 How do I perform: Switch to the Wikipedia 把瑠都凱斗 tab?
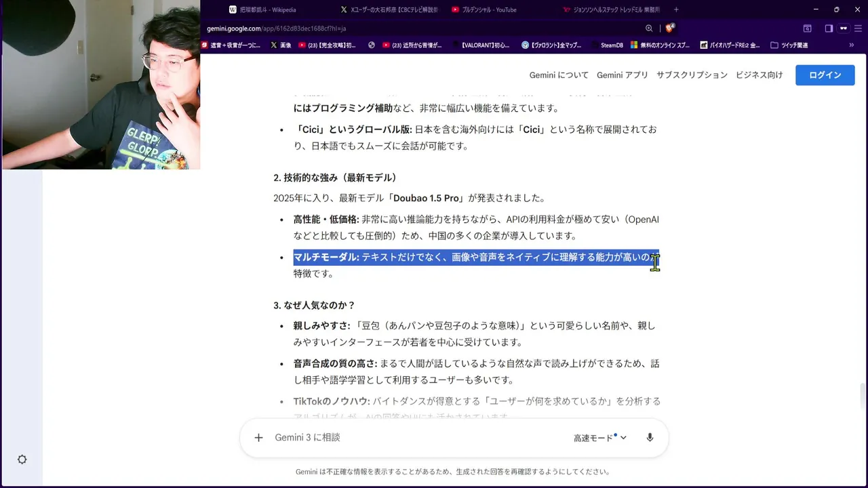pyautogui.click(x=263, y=9)
